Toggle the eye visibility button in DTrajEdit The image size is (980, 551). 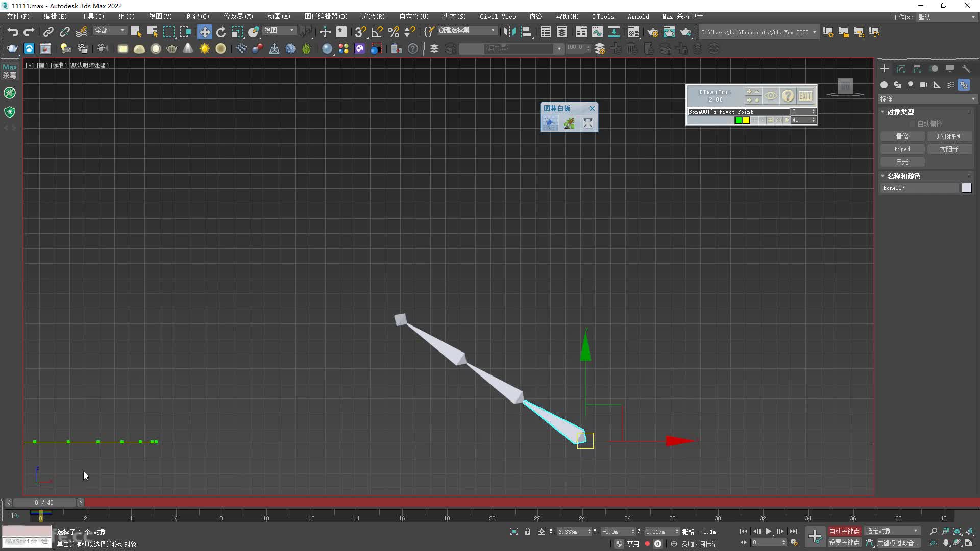click(x=771, y=96)
